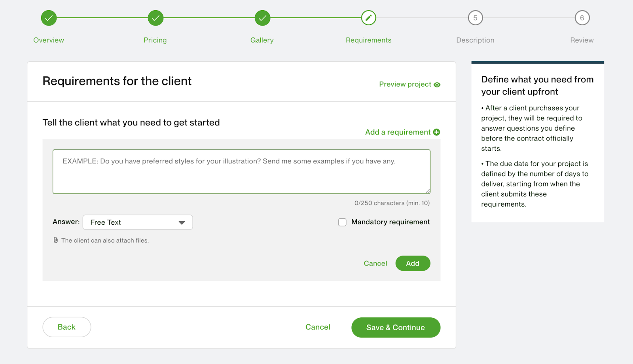
Task: Go to the Review step label
Action: click(582, 40)
